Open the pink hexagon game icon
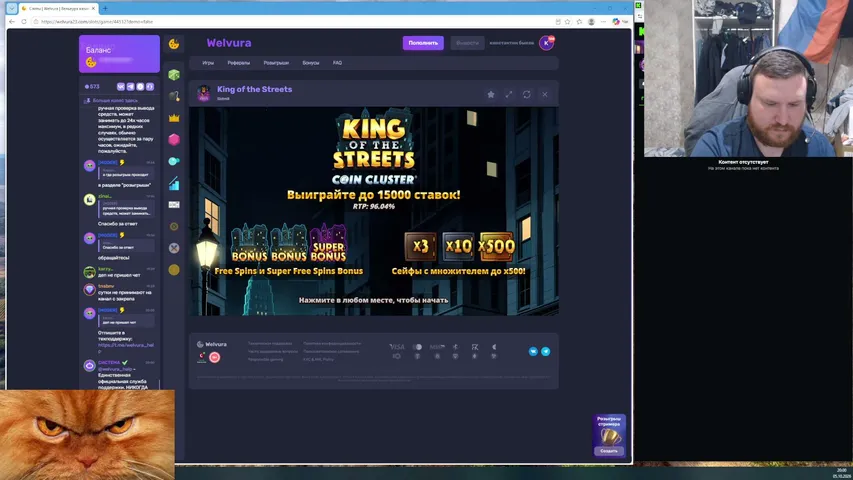Screen dimensions: 853x480 point(174,139)
